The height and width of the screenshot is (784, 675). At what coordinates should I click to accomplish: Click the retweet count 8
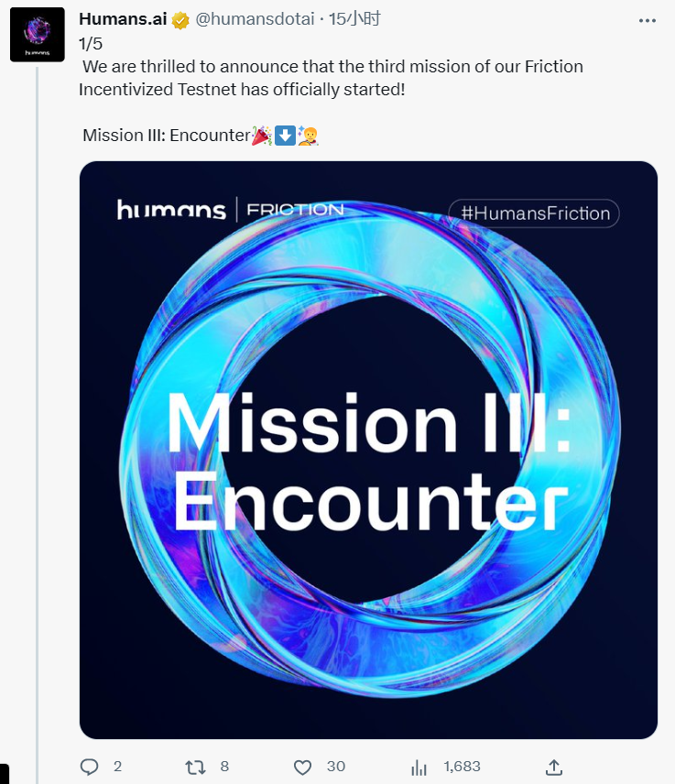pyautogui.click(x=224, y=767)
